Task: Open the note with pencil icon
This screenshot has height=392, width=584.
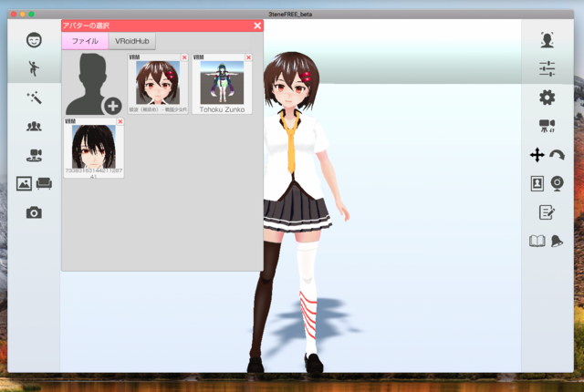Action: [547, 212]
